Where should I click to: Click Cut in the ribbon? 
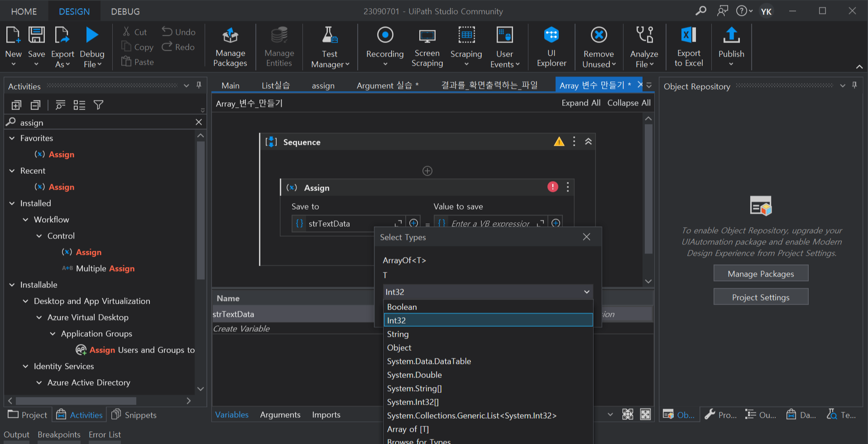point(134,32)
